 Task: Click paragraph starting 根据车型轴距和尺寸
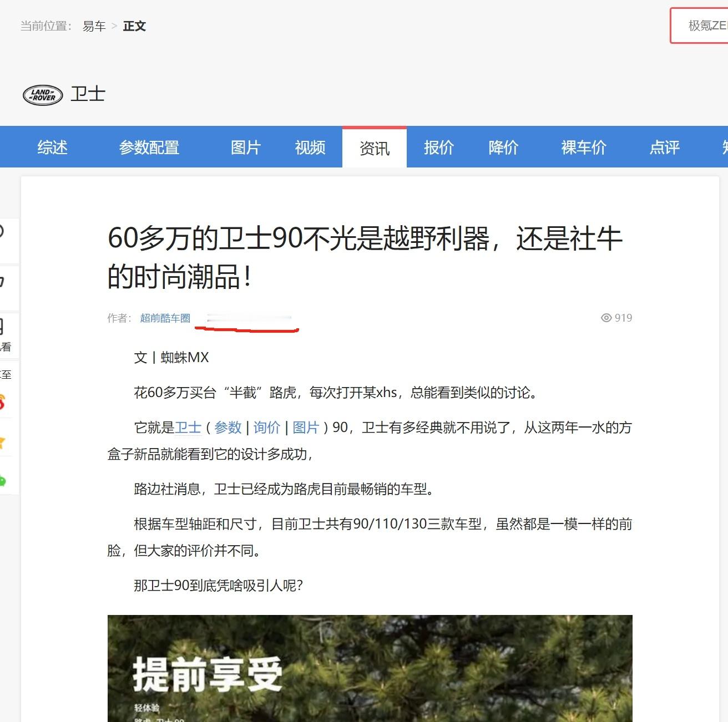[x=370, y=537]
